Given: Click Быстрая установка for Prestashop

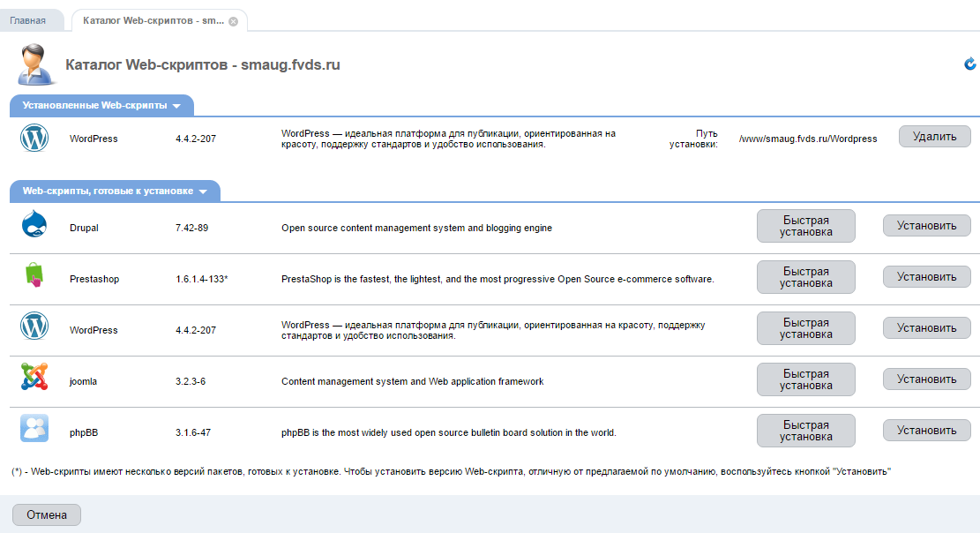Looking at the screenshot, I should click(x=805, y=277).
